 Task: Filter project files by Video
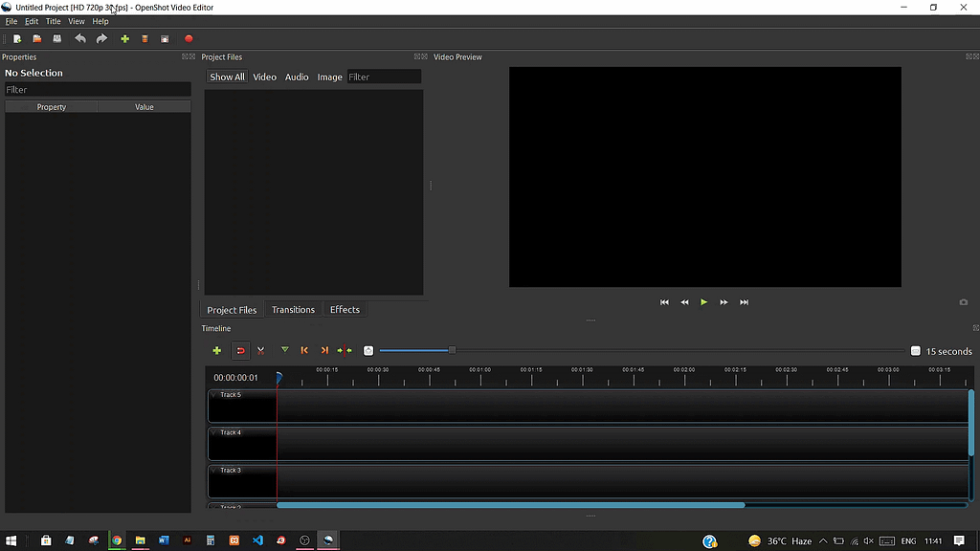(x=264, y=77)
